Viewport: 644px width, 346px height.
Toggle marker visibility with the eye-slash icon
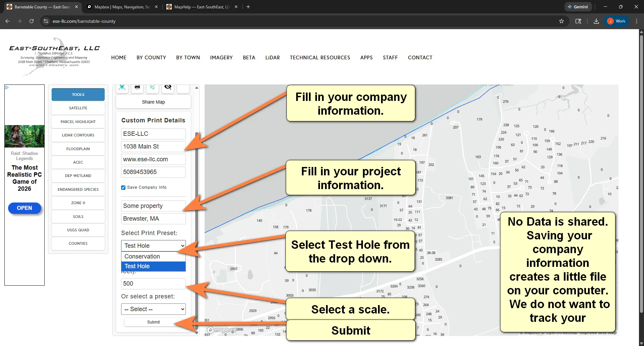click(x=168, y=88)
